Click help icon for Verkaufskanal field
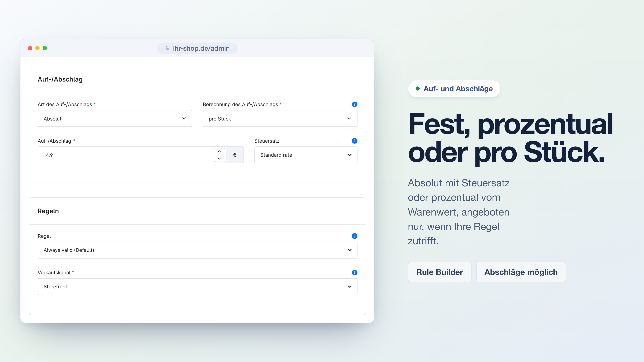Image resolution: width=644 pixels, height=362 pixels. click(354, 272)
